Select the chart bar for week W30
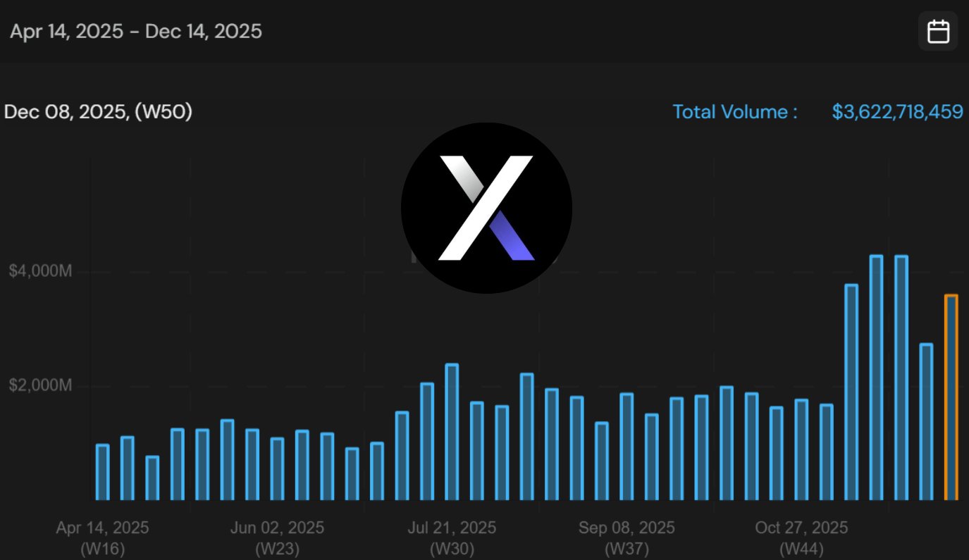The image size is (969, 560). pyautogui.click(x=452, y=432)
